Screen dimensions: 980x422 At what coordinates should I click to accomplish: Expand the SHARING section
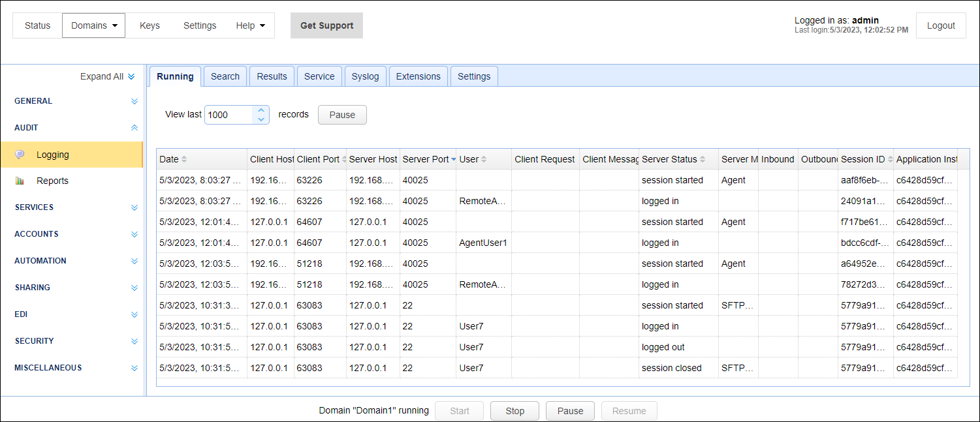coord(134,288)
